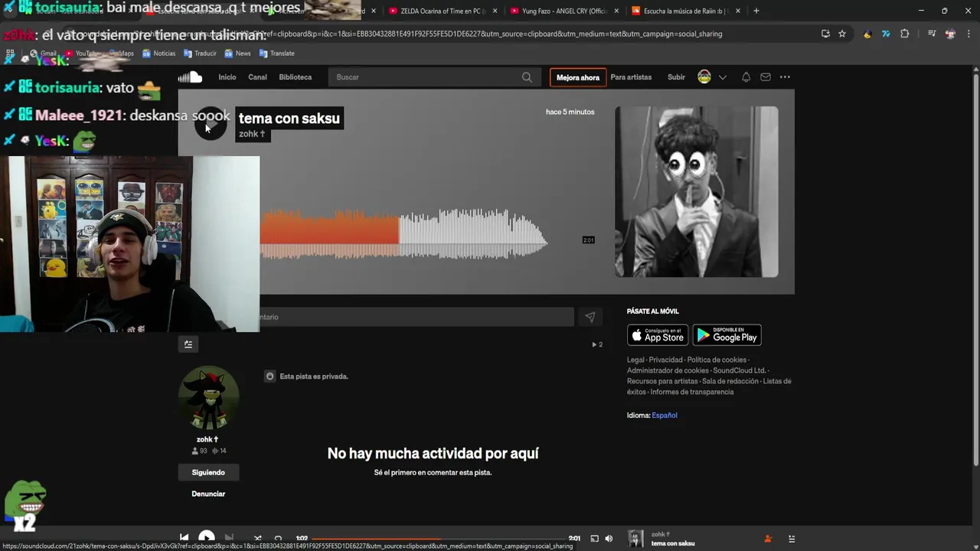Open the Legal footer link
The height and width of the screenshot is (551, 980).
[635, 360]
